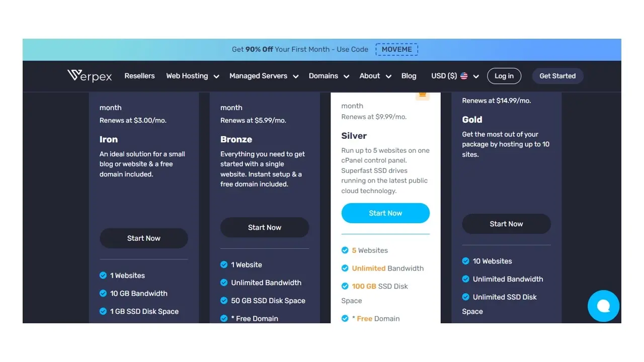Expand the About menu arrow
Screen dimensions: 644x362
tap(388, 76)
